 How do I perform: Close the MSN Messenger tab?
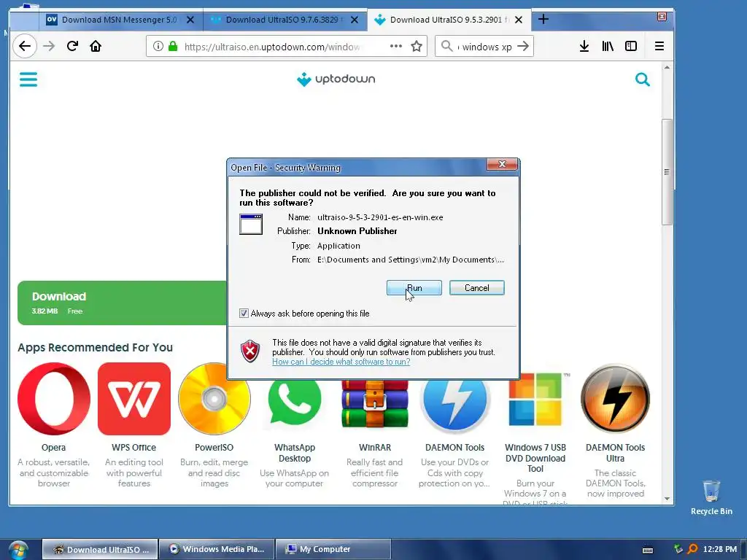point(190,20)
